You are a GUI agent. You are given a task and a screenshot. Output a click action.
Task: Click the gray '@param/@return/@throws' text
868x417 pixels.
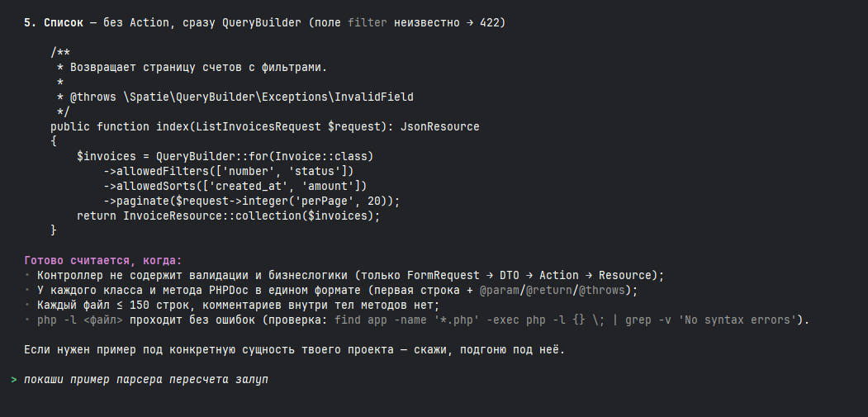click(552, 291)
